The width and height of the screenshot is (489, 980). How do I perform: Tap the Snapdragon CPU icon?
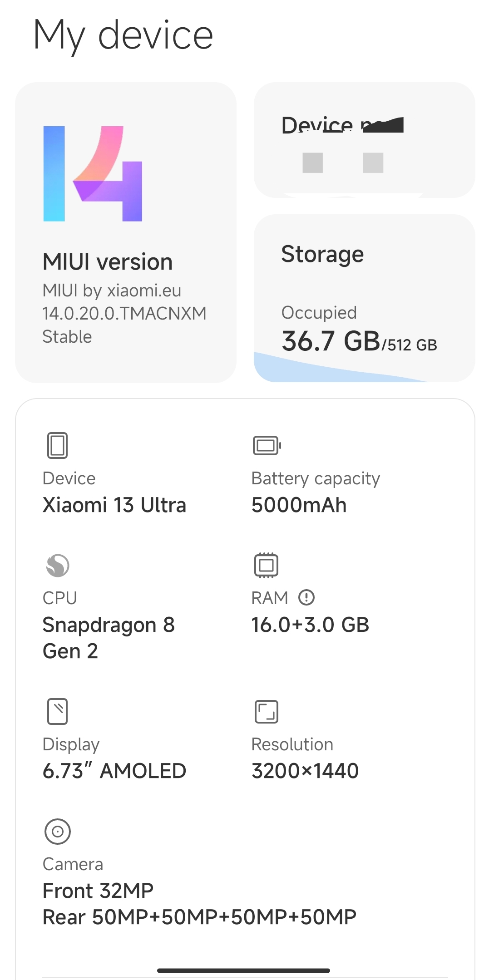58,565
